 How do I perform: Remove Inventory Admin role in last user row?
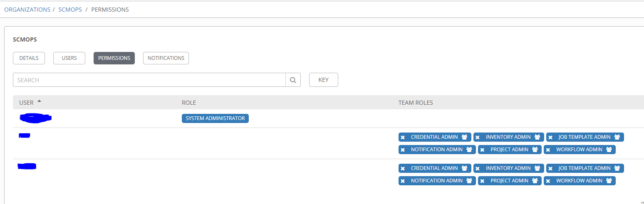[478, 169]
